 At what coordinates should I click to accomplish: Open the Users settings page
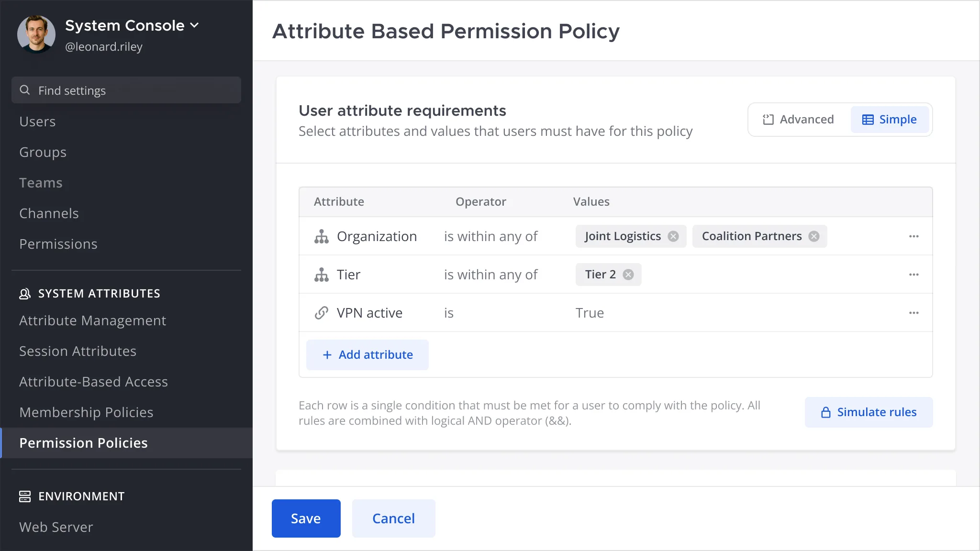pyautogui.click(x=37, y=121)
